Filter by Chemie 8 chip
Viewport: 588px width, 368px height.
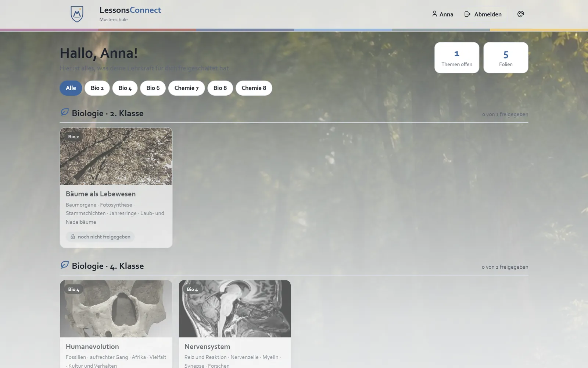point(254,88)
